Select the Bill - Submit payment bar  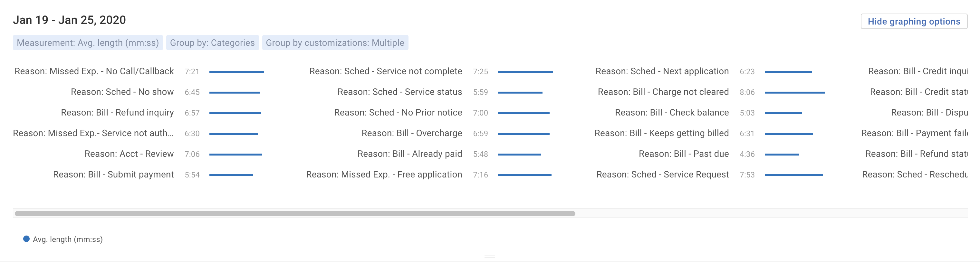click(231, 175)
